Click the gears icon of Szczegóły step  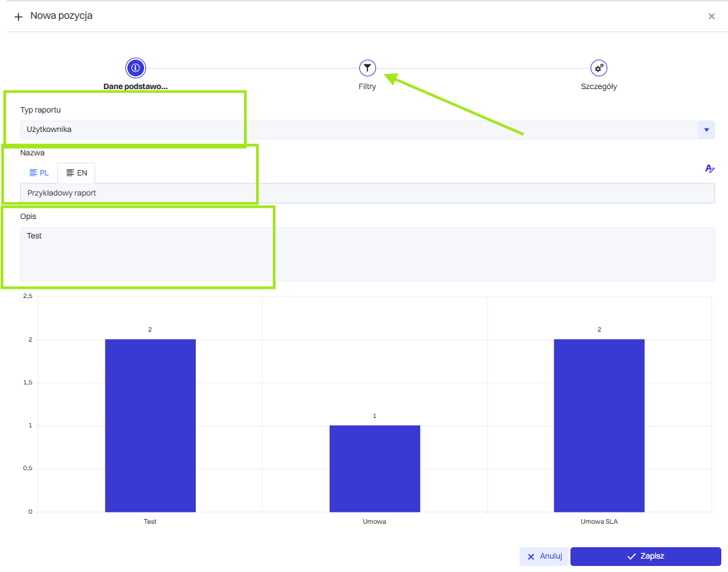click(599, 68)
